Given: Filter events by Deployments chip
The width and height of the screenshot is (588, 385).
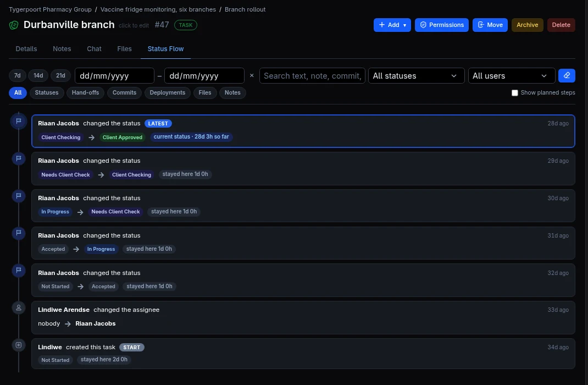Looking at the screenshot, I should 167,93.
